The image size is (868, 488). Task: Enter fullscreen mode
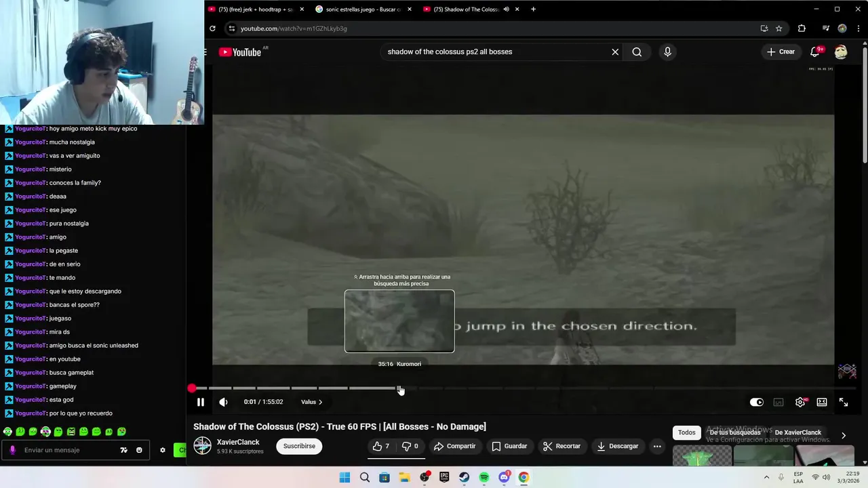pyautogui.click(x=844, y=402)
